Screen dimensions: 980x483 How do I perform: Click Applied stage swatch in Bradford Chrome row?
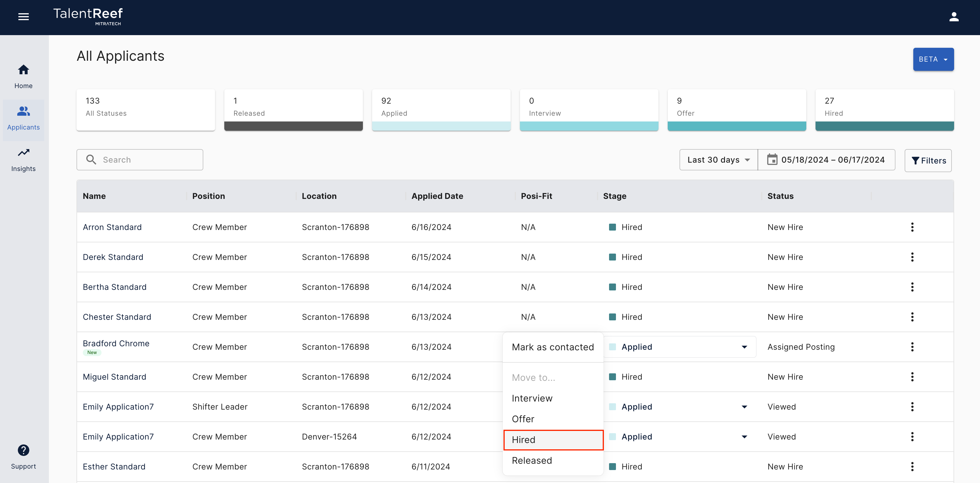coord(612,347)
